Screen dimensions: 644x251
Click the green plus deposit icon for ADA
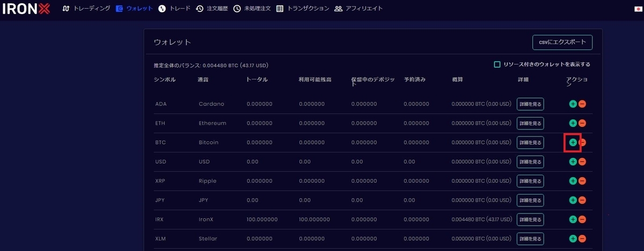(573, 104)
